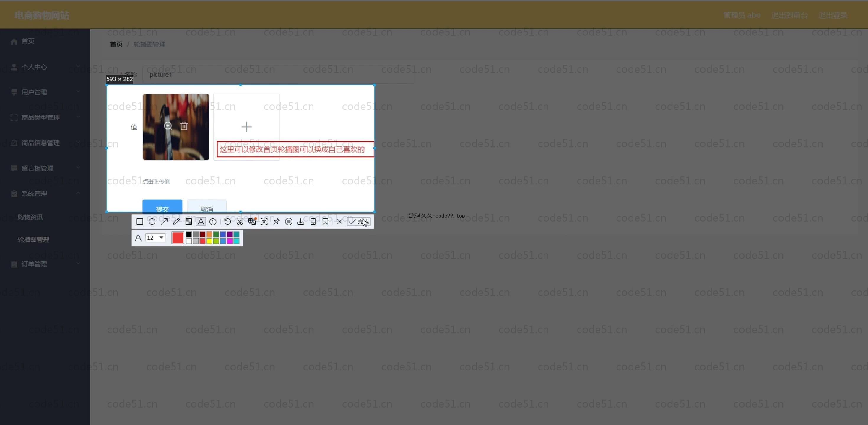The height and width of the screenshot is (425, 868).
Task: Click the text recognition OCR icon
Action: click(264, 221)
